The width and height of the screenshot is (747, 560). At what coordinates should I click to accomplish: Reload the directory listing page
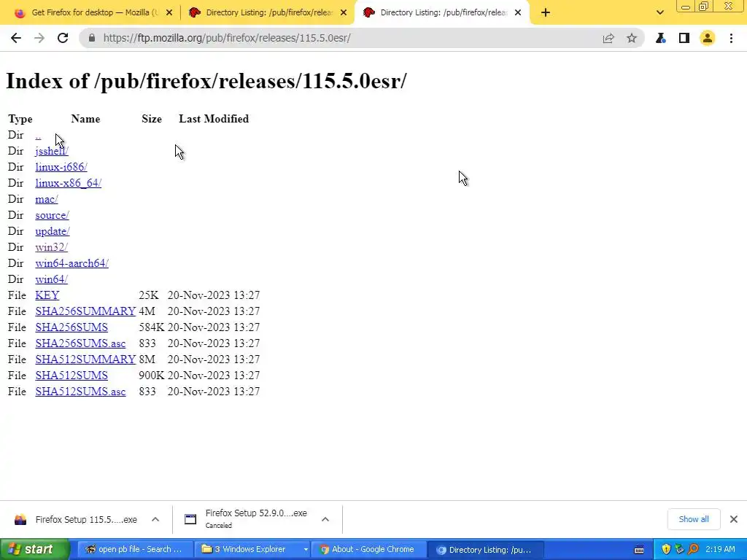point(63,38)
